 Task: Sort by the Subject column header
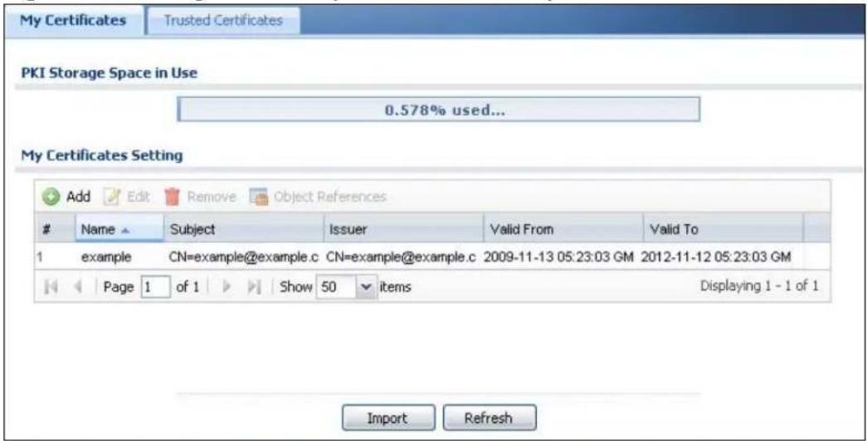(244, 229)
